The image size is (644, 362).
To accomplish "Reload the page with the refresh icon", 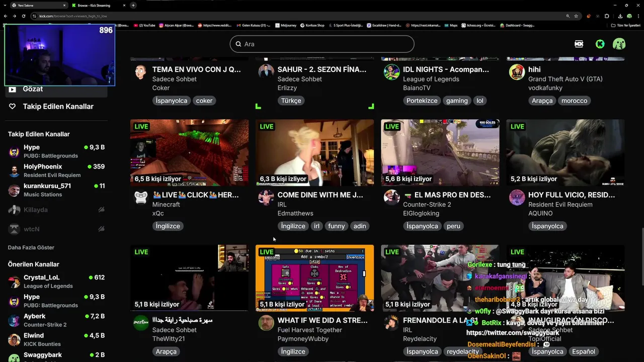I will click(x=23, y=16).
